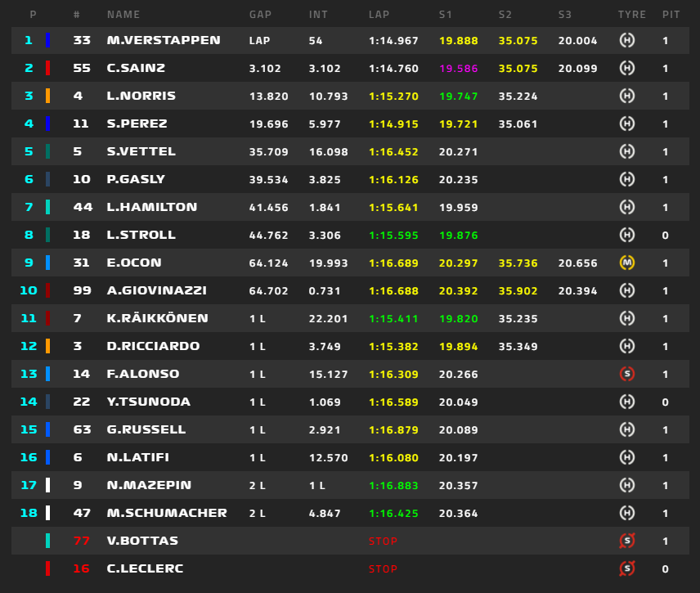Viewport: 700px width, 593px height.
Task: Click the red team color bar for Sainz
Action: point(47,69)
